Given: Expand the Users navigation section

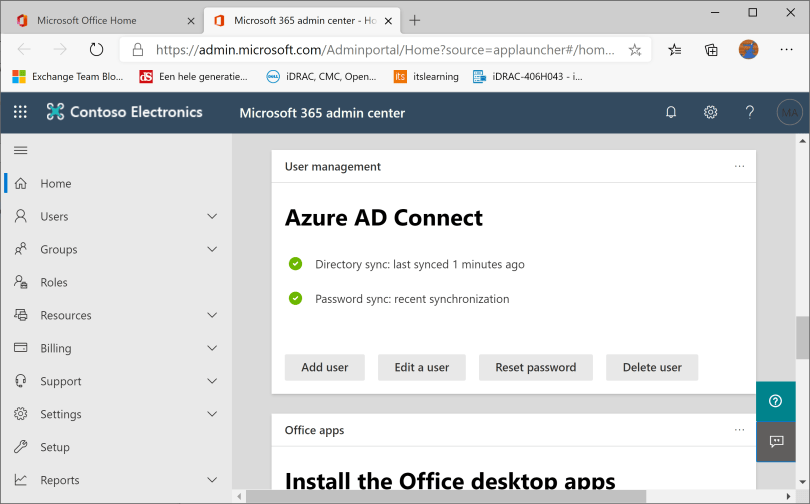Looking at the screenshot, I should 211,216.
